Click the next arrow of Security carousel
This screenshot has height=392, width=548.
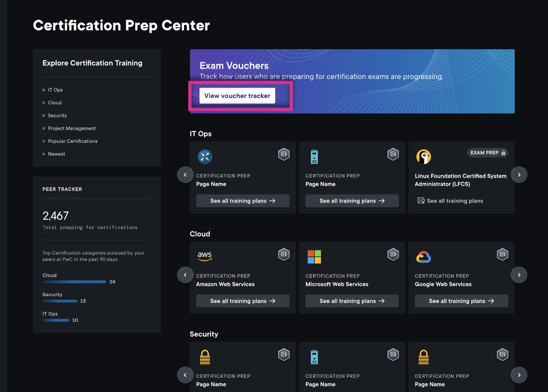click(x=519, y=375)
